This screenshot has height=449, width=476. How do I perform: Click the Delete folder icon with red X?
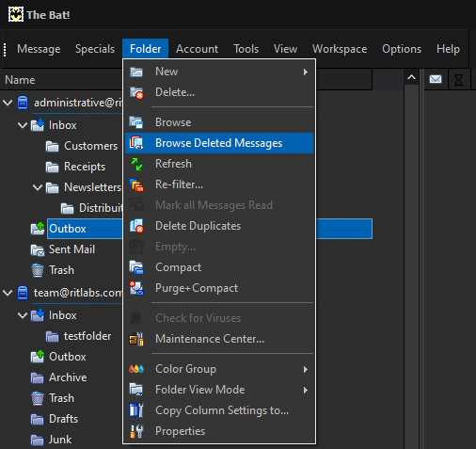pos(136,92)
